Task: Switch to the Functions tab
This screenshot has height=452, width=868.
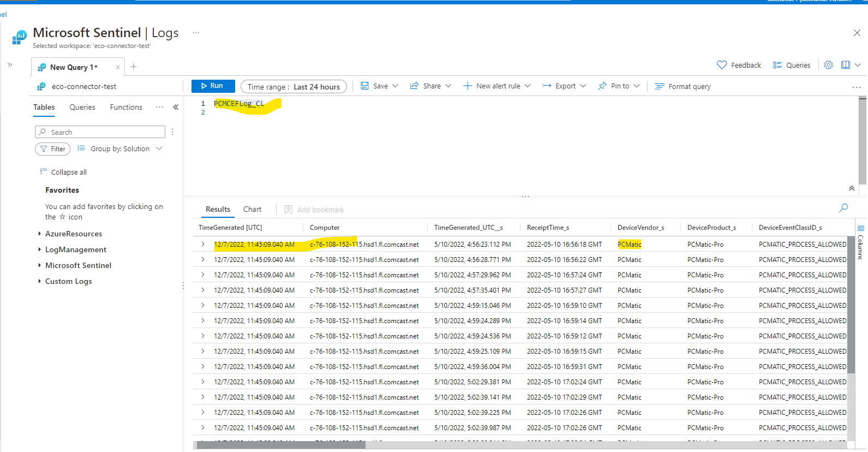Action: (x=126, y=107)
